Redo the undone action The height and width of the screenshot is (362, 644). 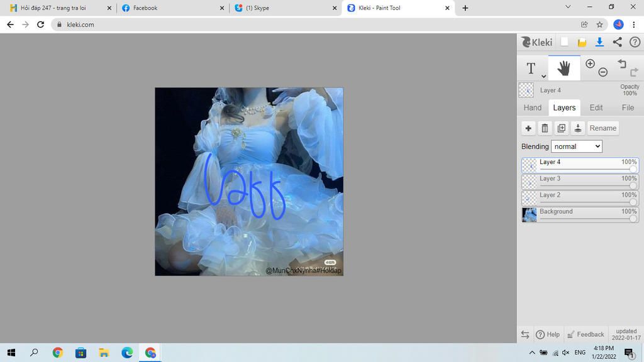(x=634, y=72)
